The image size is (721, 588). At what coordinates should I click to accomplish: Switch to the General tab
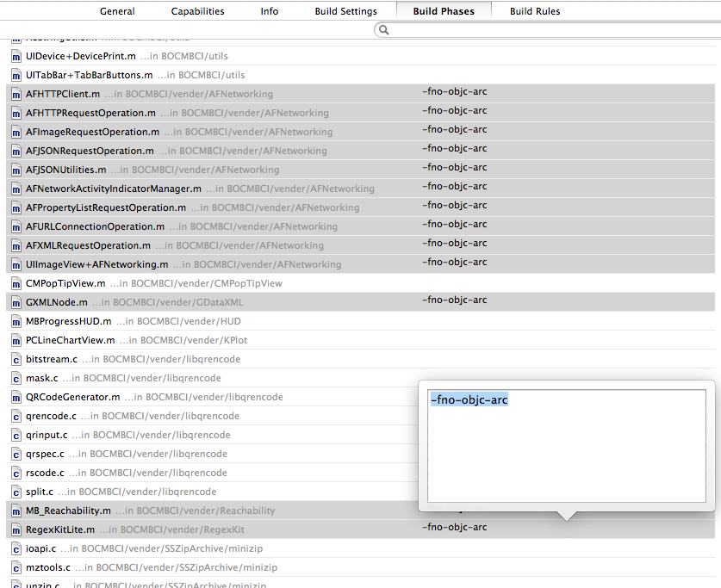117,11
